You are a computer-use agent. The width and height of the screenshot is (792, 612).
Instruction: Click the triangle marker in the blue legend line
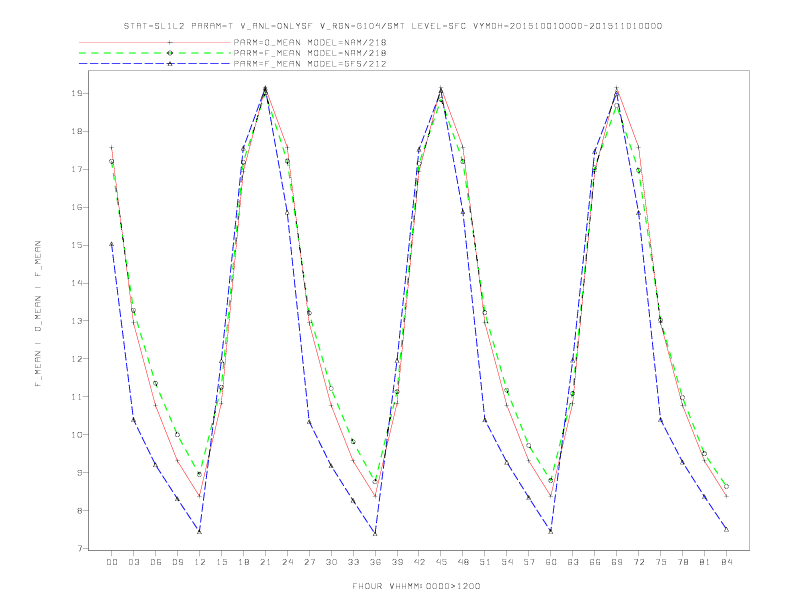pos(170,64)
